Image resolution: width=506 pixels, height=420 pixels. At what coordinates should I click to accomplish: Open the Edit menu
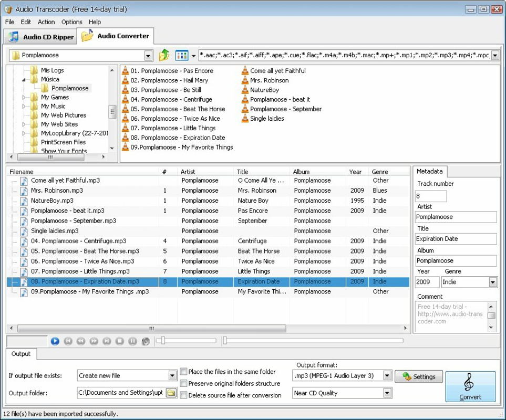[26, 22]
